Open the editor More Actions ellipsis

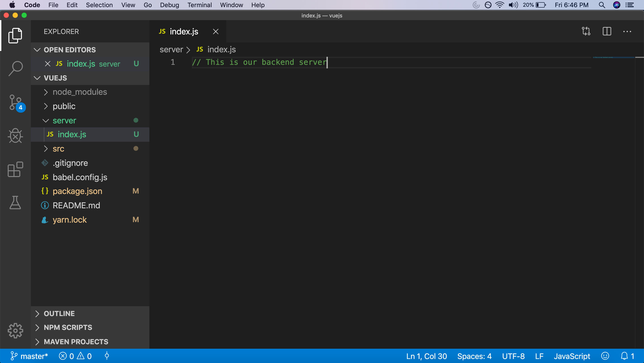tap(627, 32)
